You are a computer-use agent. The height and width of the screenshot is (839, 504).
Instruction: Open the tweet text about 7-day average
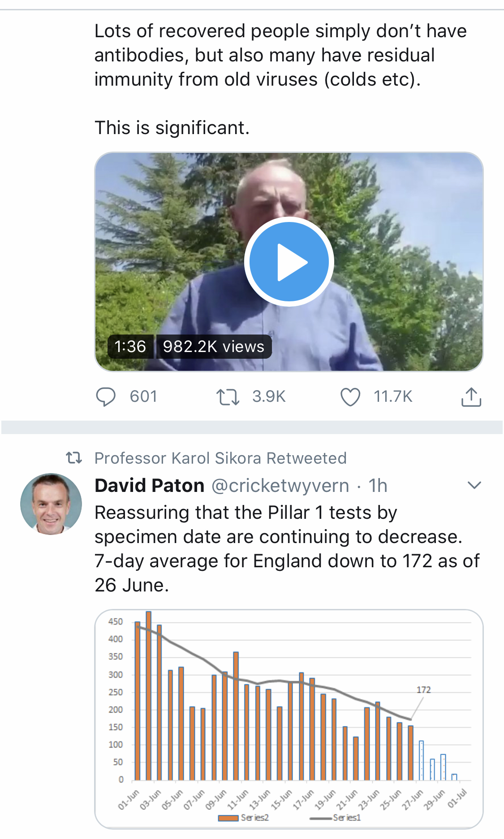pyautogui.click(x=287, y=549)
